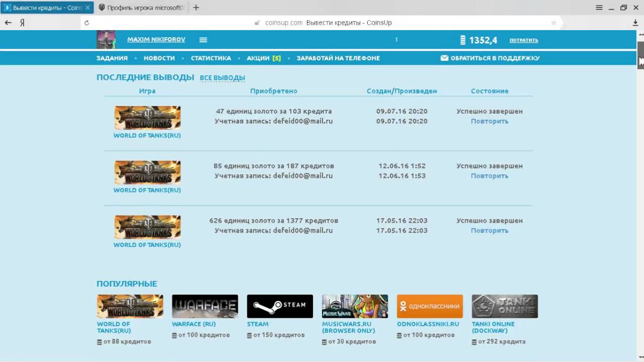
Task: Click the 1352,4 balance value
Action: coord(483,40)
